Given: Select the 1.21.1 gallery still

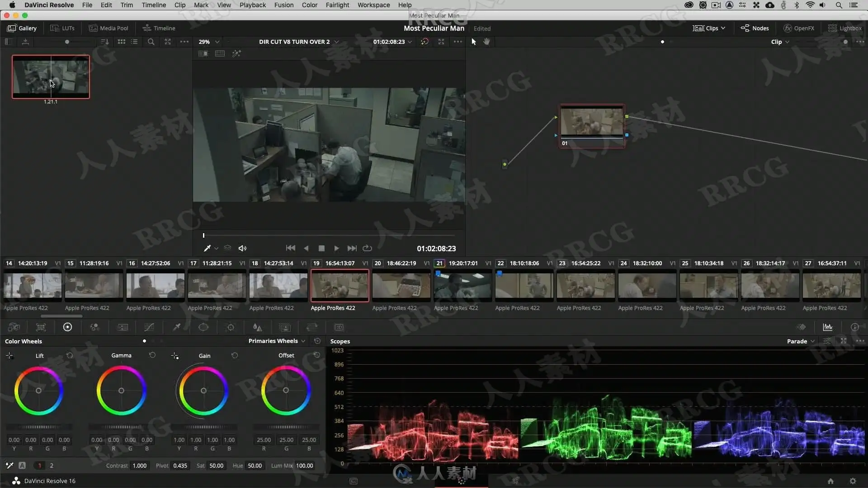Looking at the screenshot, I should click(51, 76).
